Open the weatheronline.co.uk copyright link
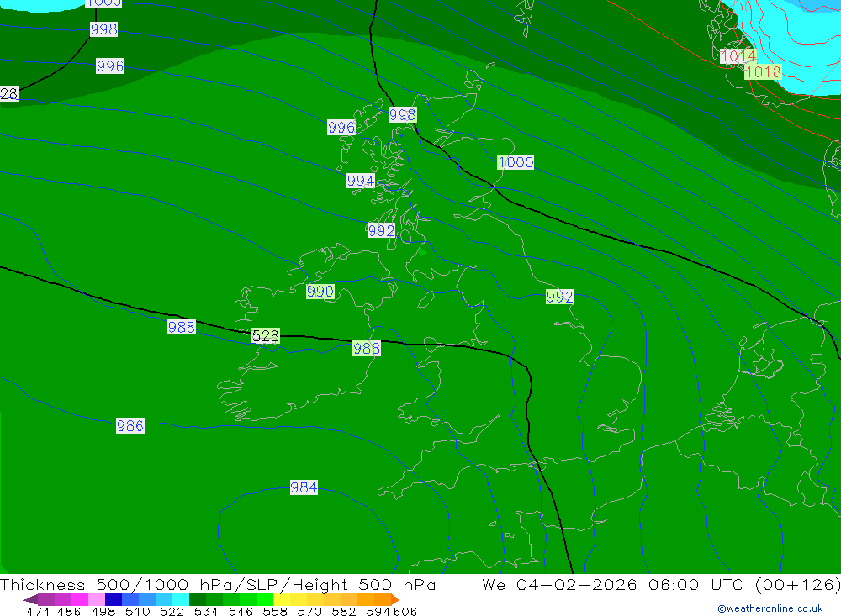 pyautogui.click(x=770, y=608)
